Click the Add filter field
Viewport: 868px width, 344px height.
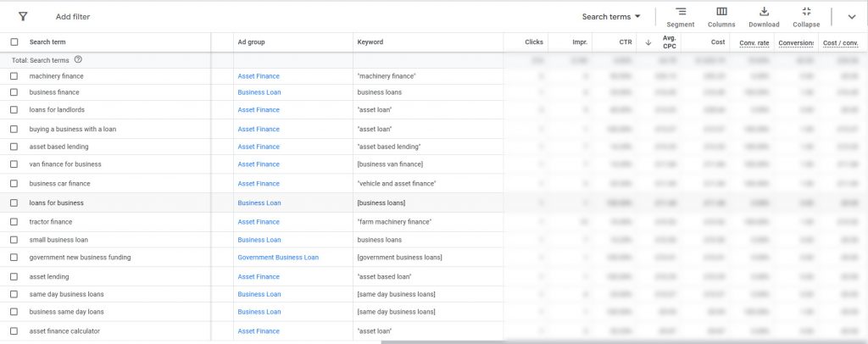tap(73, 17)
